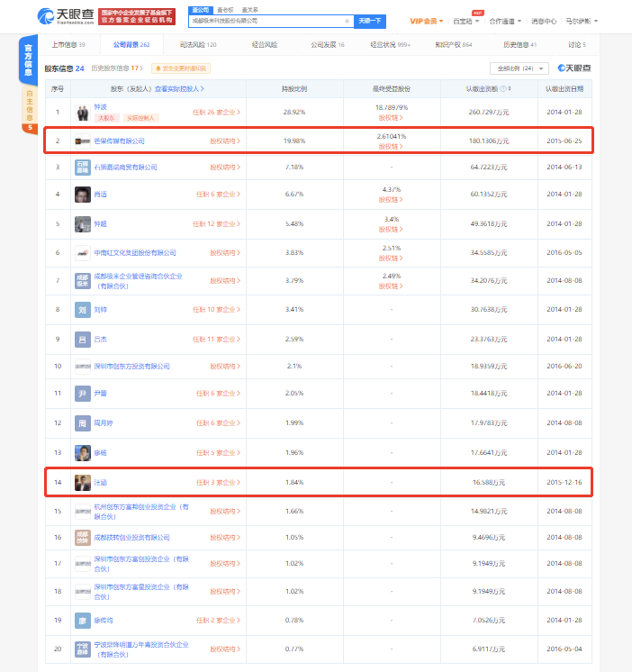Screen dimensions: 632x672
Task: Open the 吕 avatar icon in row 9
Action: click(x=83, y=339)
